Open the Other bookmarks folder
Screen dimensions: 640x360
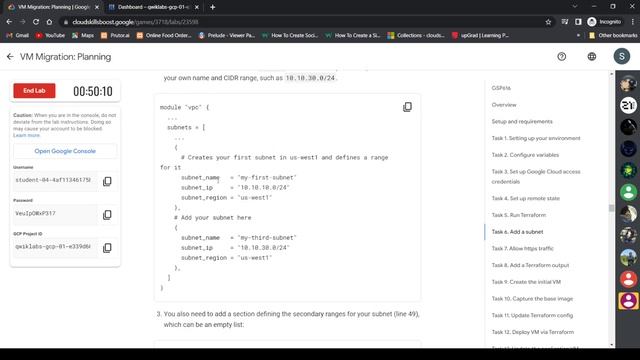[x=613, y=36]
